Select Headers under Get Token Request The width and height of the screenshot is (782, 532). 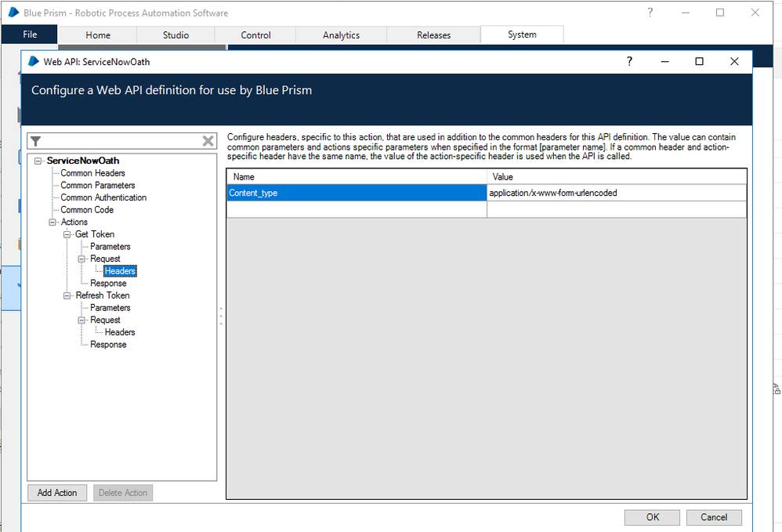point(120,271)
